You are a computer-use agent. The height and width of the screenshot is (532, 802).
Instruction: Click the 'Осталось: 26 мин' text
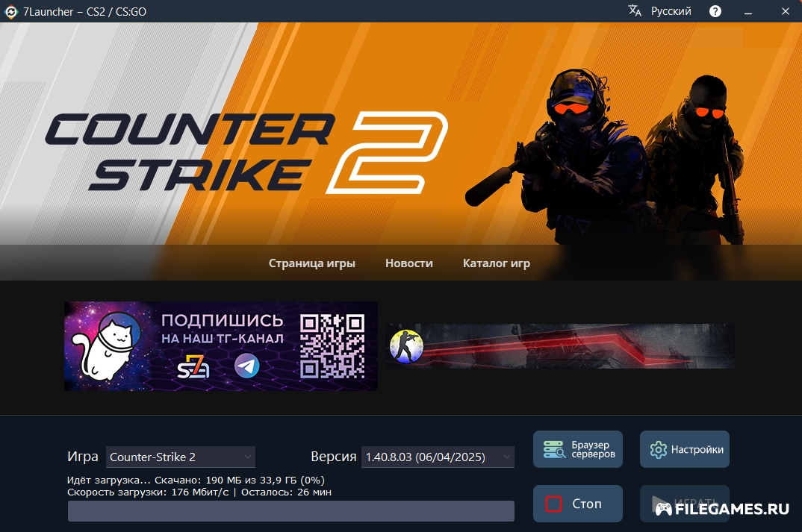pyautogui.click(x=287, y=492)
